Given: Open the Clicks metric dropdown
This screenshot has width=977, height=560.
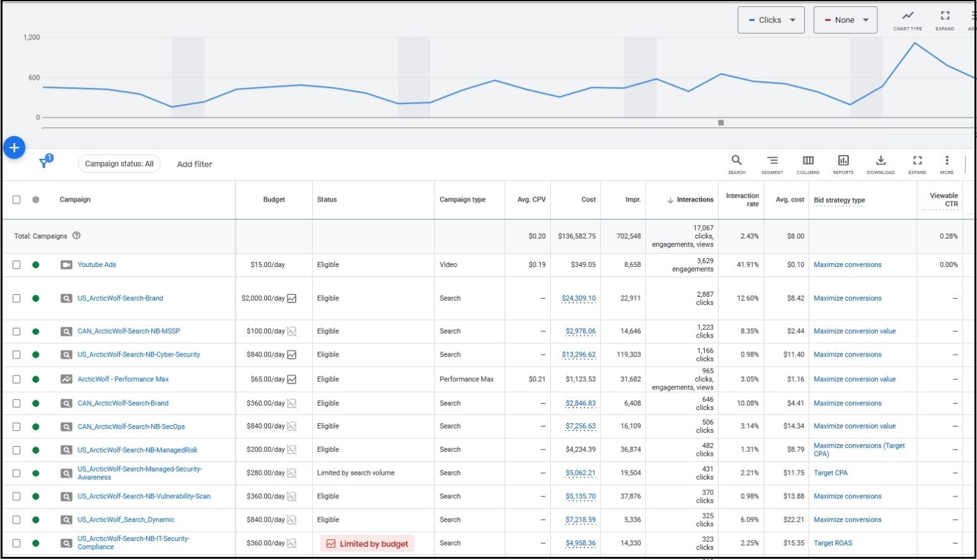Looking at the screenshot, I should 771,20.
